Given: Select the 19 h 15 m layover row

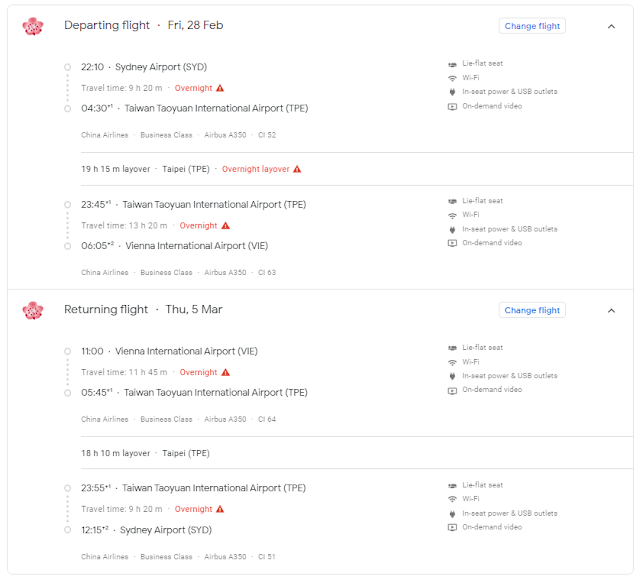Looking at the screenshot, I should [x=357, y=169].
